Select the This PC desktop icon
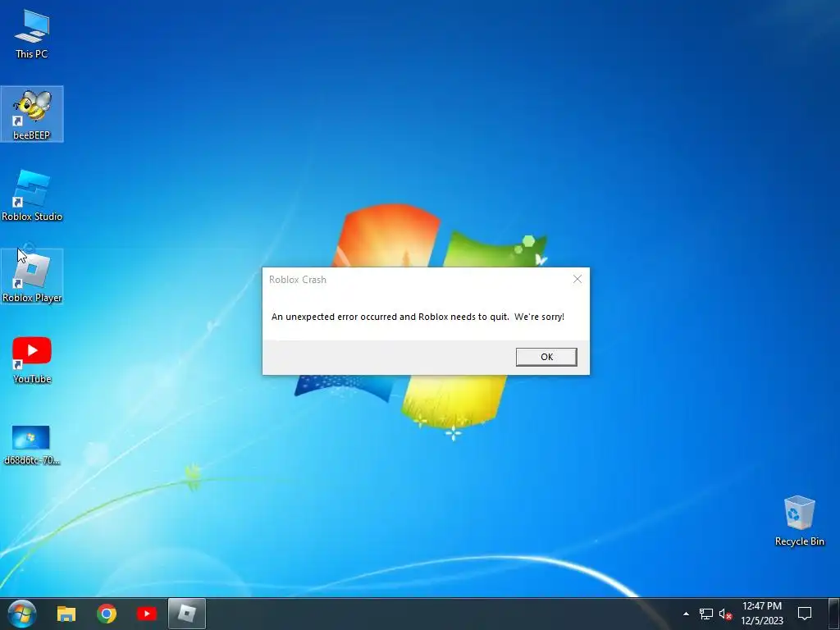Viewport: 840px width, 630px height. tap(32, 34)
